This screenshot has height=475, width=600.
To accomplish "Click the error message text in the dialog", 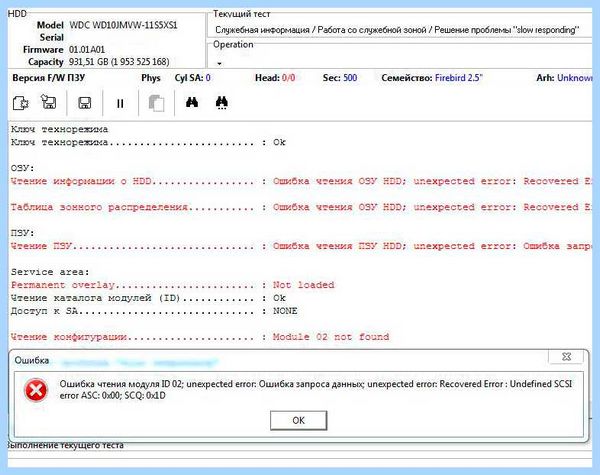I will 316,390.
